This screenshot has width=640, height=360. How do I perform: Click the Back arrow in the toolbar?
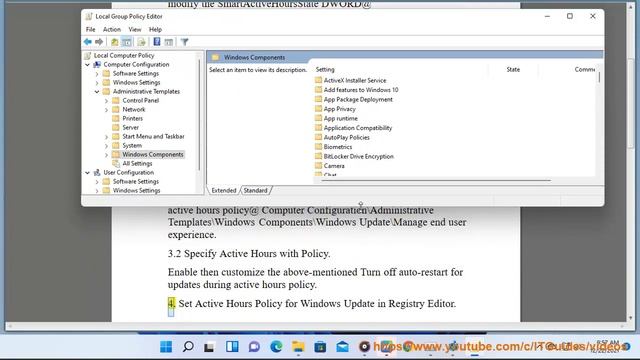pyautogui.click(x=87, y=42)
